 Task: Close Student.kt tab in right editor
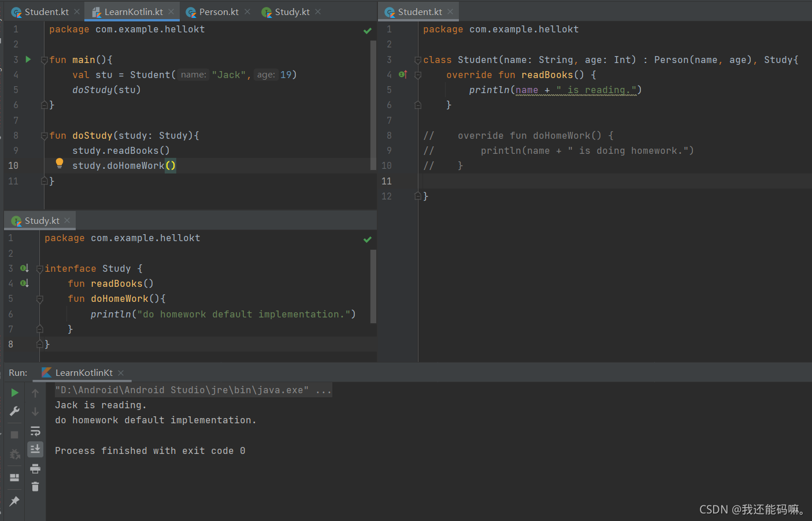pos(450,12)
